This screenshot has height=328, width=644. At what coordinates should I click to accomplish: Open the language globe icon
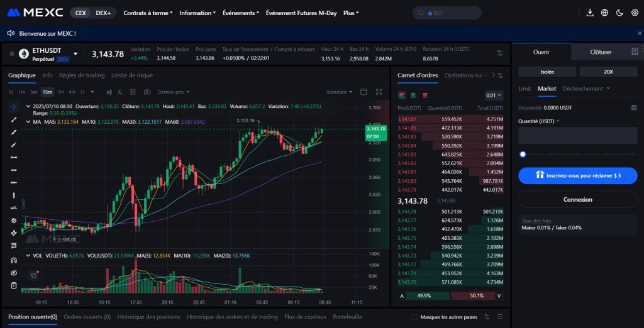pos(605,13)
